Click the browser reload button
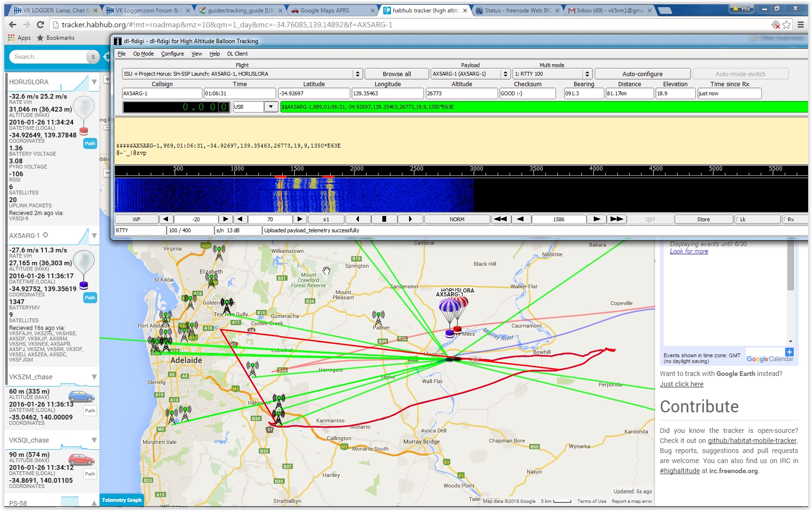812x511 pixels. click(40, 24)
